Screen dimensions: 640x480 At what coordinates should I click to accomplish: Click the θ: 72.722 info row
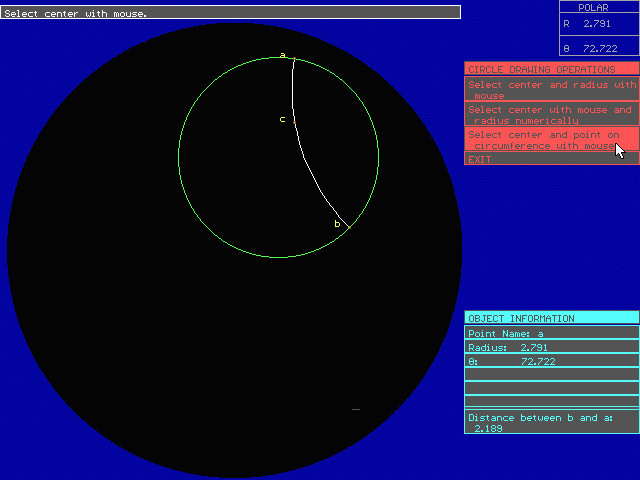pos(552,361)
